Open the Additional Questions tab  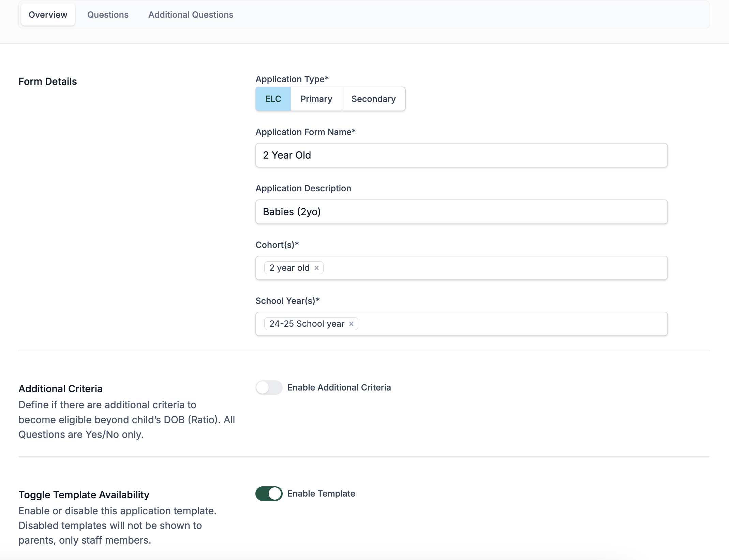click(191, 15)
